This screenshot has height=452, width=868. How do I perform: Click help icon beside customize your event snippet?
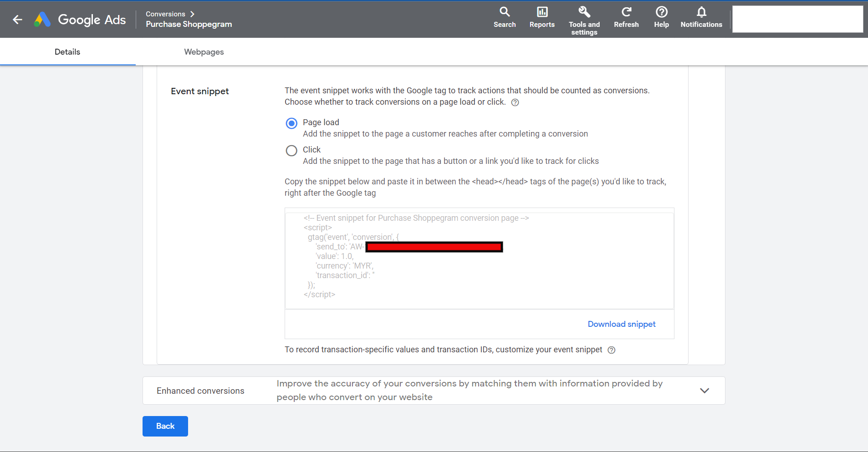click(612, 350)
